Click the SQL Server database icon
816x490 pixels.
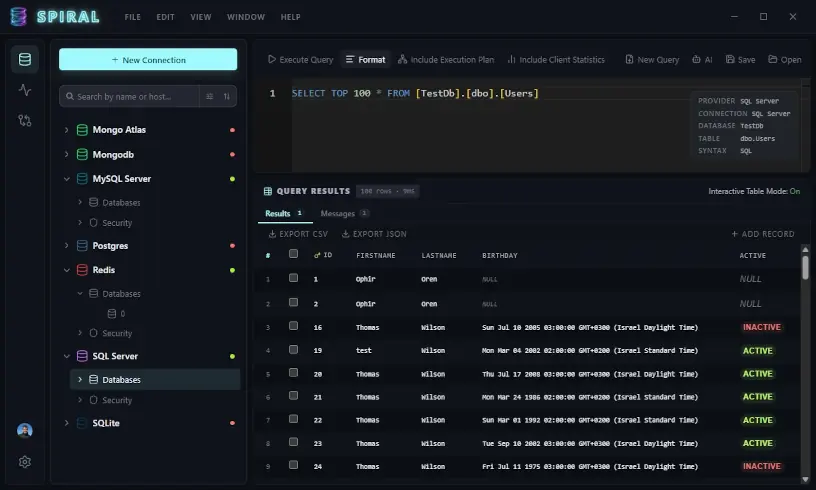[82, 356]
